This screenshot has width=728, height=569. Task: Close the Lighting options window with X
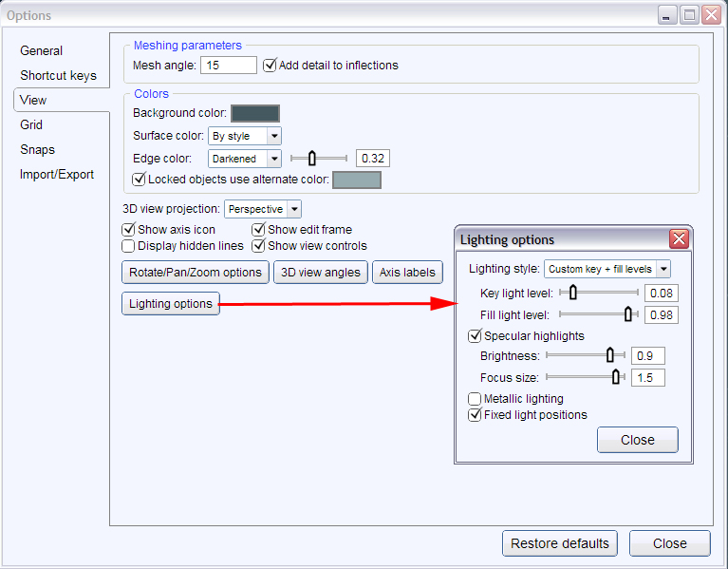click(679, 239)
